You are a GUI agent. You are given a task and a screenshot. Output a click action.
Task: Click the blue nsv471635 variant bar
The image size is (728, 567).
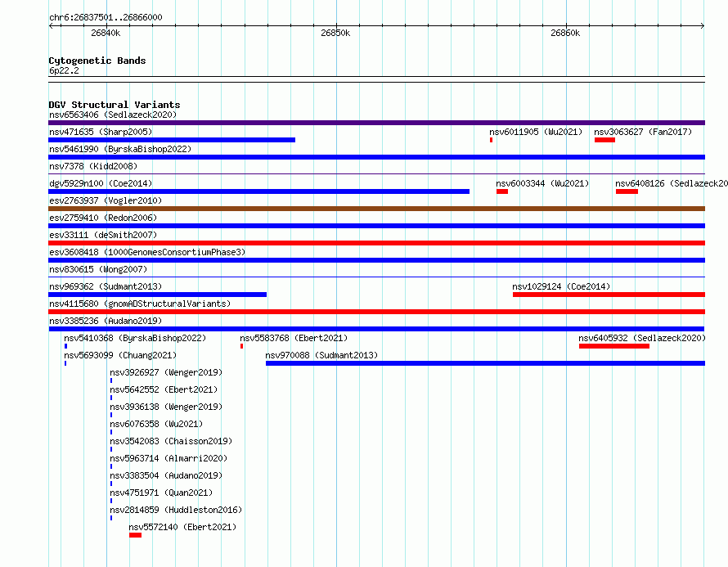(172, 140)
